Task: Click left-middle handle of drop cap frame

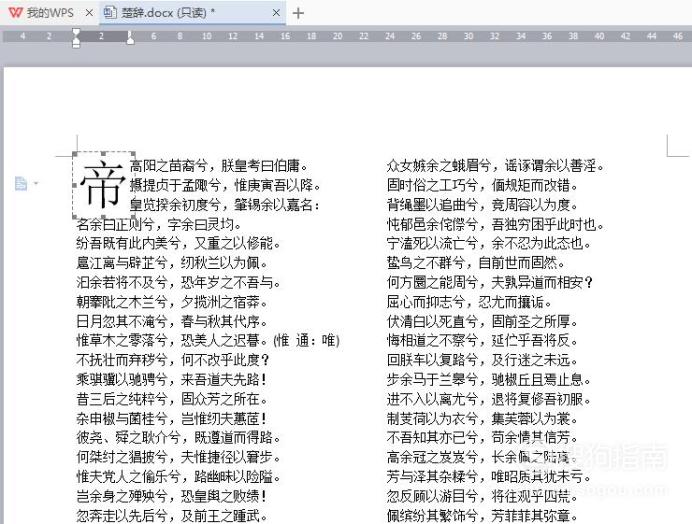Action: (74, 185)
